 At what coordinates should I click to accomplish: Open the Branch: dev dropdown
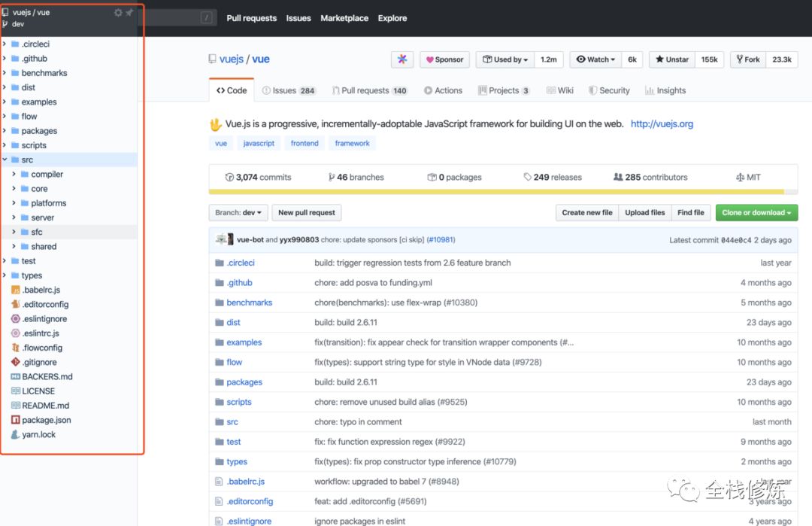tap(238, 213)
